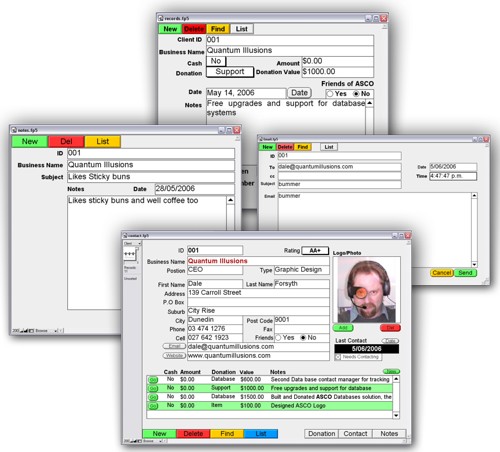The image size is (500, 452).
Task: Click the Go button beside the $600.00 Database row
Action: point(153,380)
